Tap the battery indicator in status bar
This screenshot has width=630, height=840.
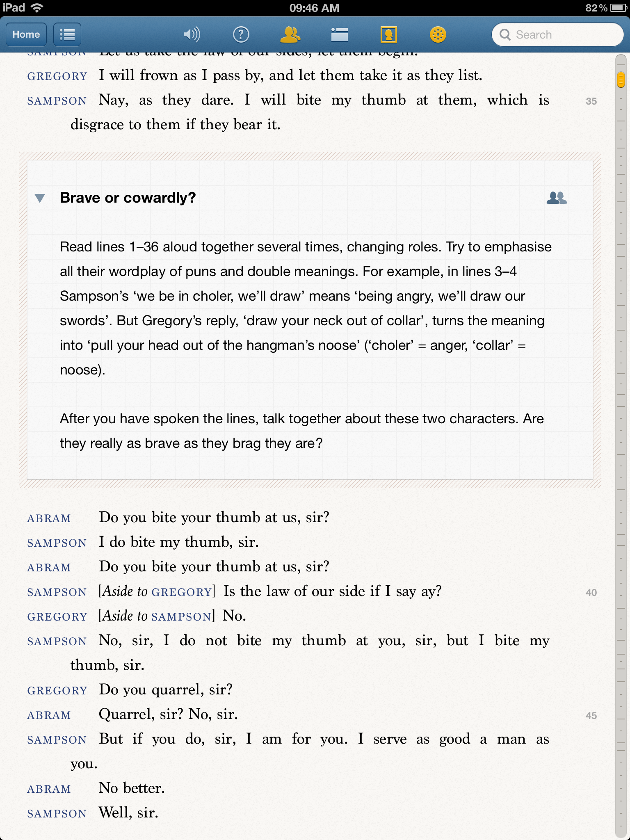(x=618, y=8)
